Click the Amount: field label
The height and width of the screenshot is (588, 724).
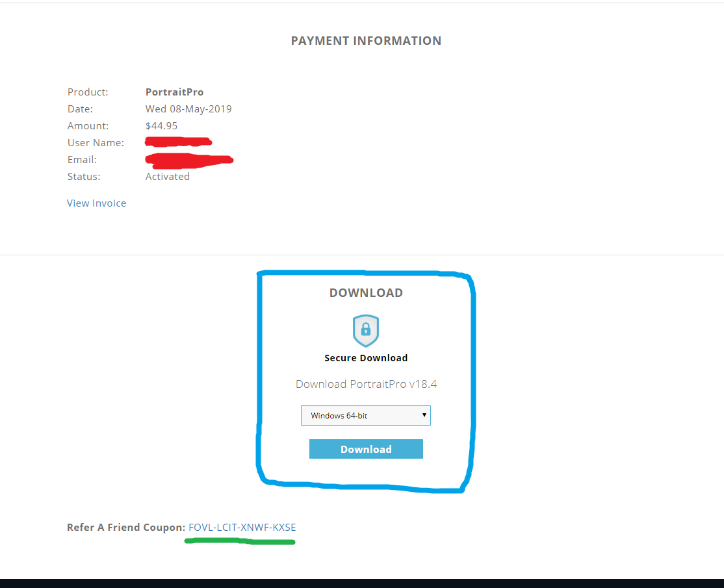click(x=88, y=125)
